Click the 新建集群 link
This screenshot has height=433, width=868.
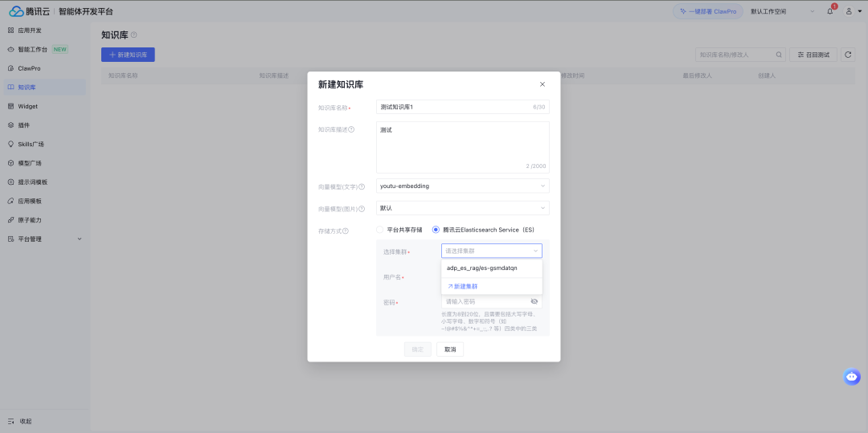pyautogui.click(x=462, y=287)
